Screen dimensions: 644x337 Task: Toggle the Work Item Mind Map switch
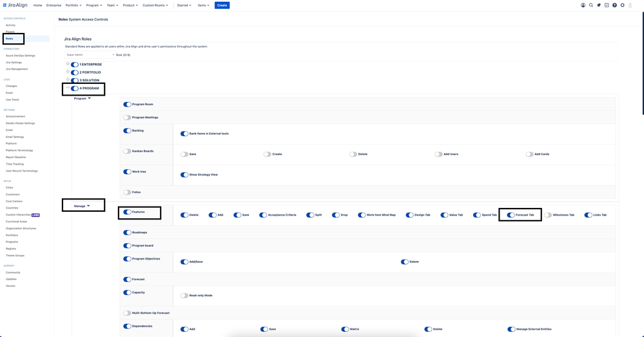coord(362,215)
